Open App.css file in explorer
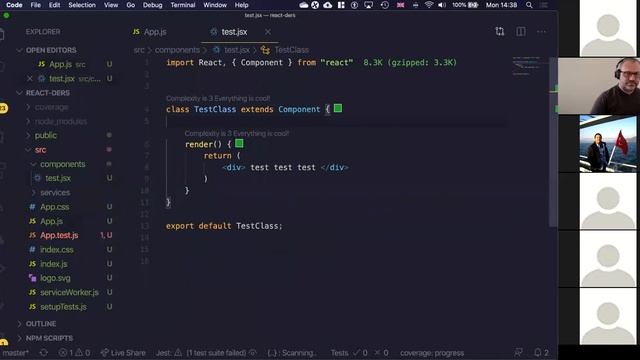This screenshot has height=360, width=640. [54, 207]
